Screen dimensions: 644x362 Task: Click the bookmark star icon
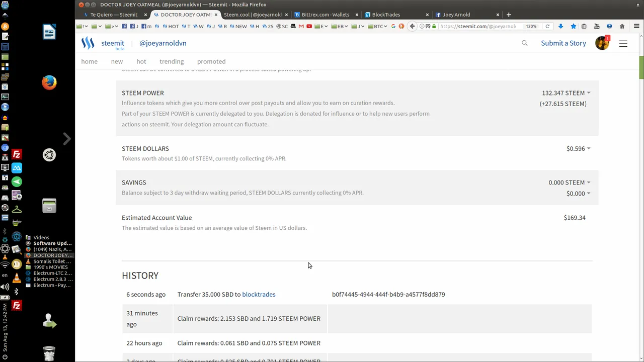pos(573,26)
